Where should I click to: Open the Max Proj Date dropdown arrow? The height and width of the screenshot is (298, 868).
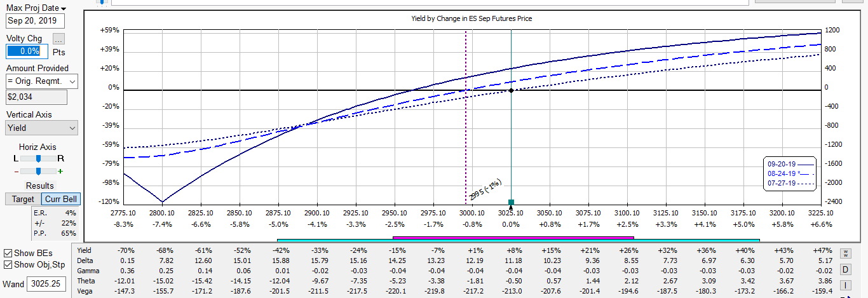tap(64, 8)
